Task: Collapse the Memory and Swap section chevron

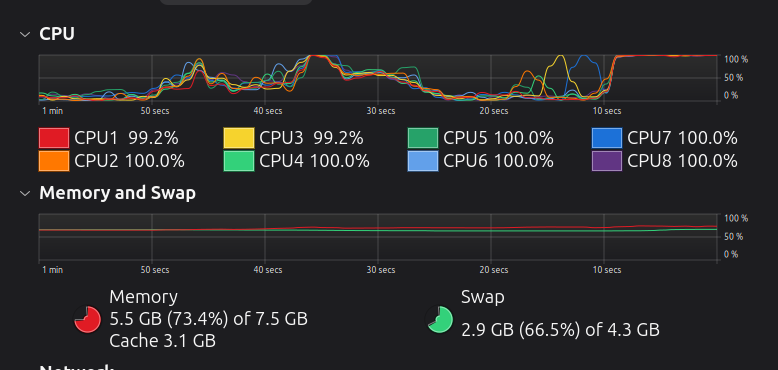Action: coord(24,193)
